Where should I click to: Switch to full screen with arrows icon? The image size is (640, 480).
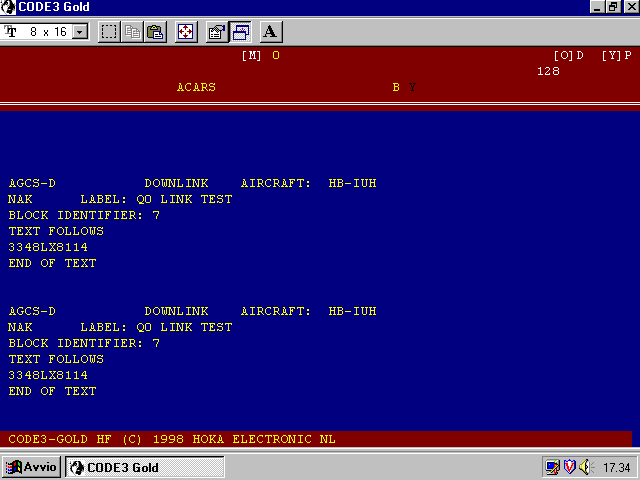(x=186, y=32)
